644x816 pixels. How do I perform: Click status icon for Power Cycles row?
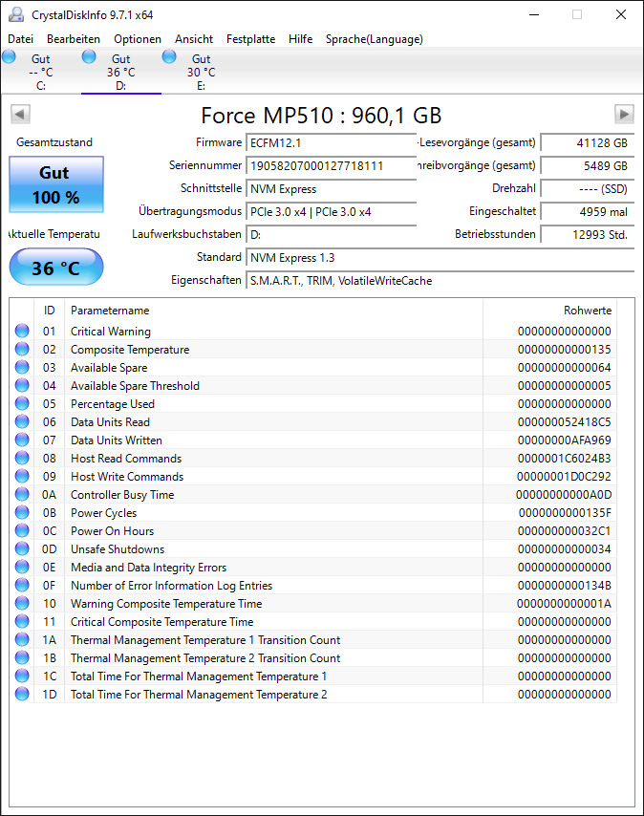[x=22, y=512]
